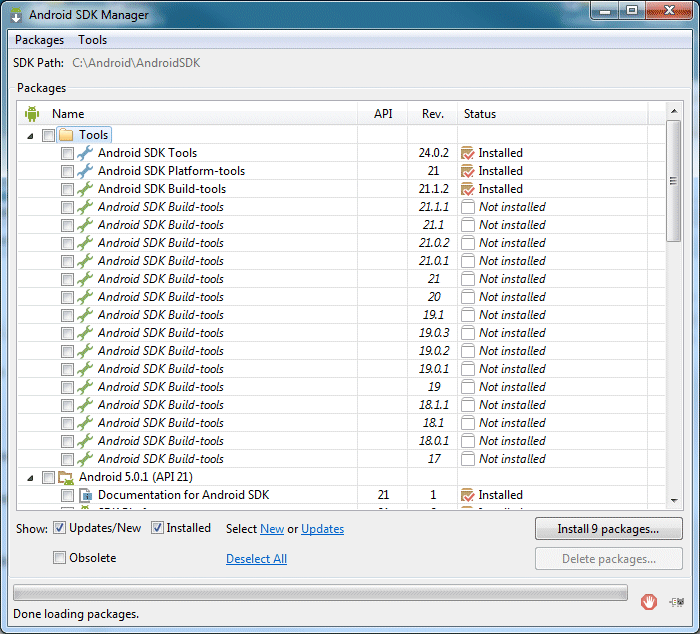Click not-installed status icon for Build-tools 19.1
Screen dimensions: 700x634
click(x=467, y=315)
